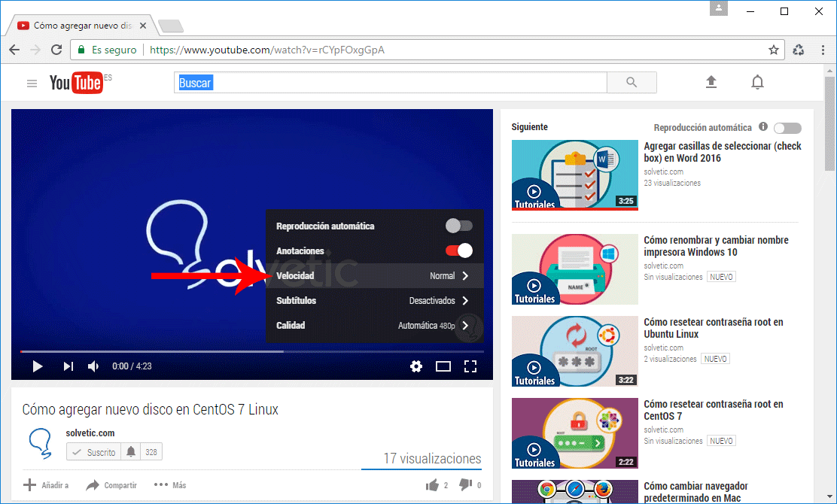This screenshot has height=504, width=837.
Task: Click the subscription notification bell
Action: [131, 452]
